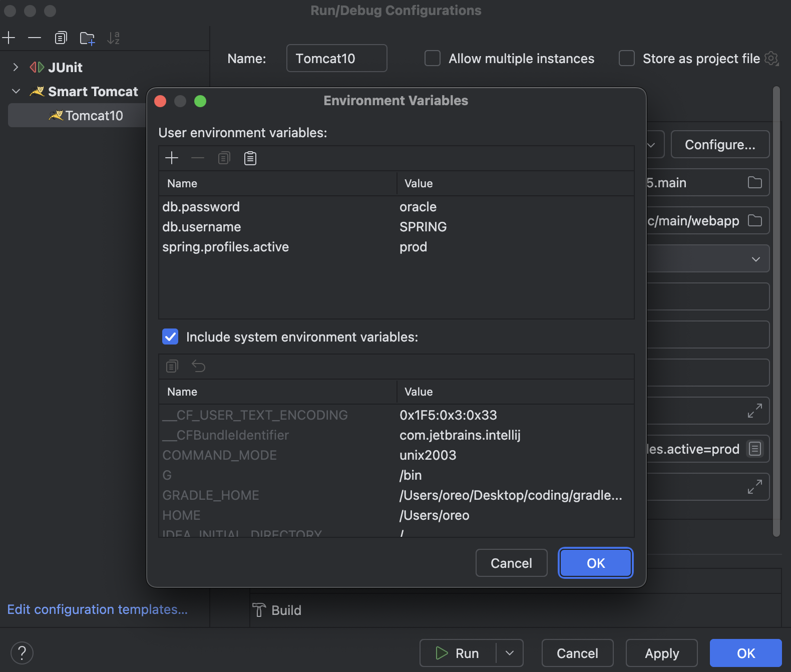This screenshot has width=791, height=672.
Task: Collapse the Smart Tomcat tree node
Action: click(x=16, y=91)
